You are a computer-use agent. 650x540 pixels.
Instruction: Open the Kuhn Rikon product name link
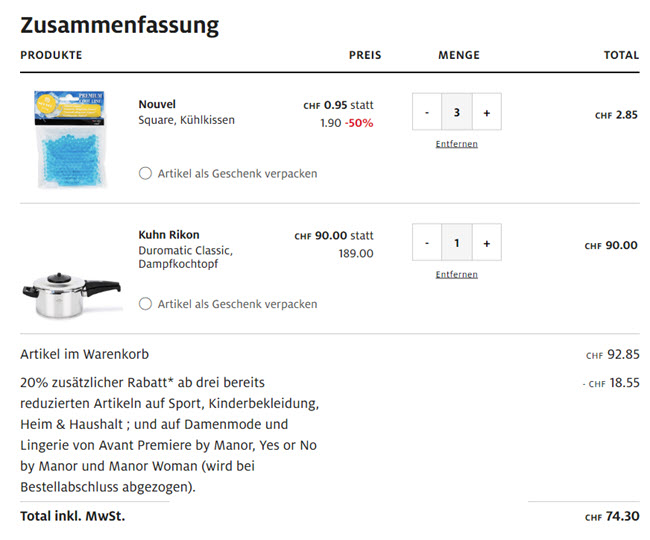coord(169,235)
